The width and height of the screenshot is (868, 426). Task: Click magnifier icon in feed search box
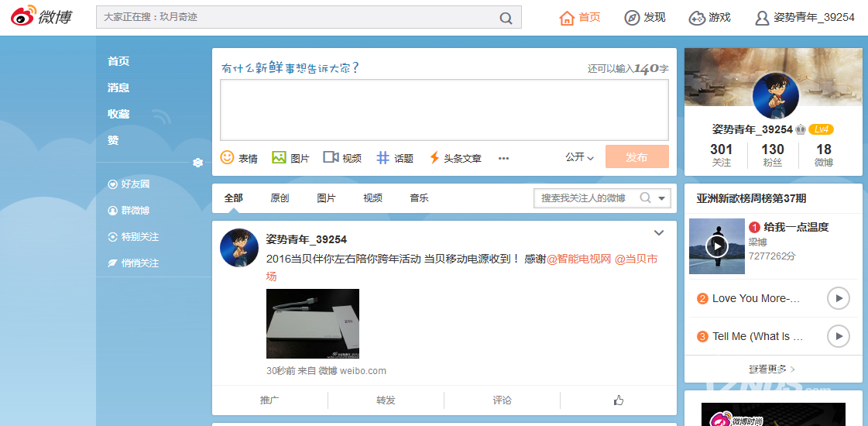point(645,198)
